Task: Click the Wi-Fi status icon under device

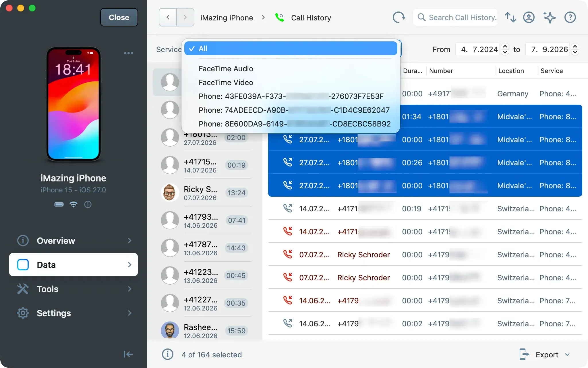Action: click(x=73, y=204)
